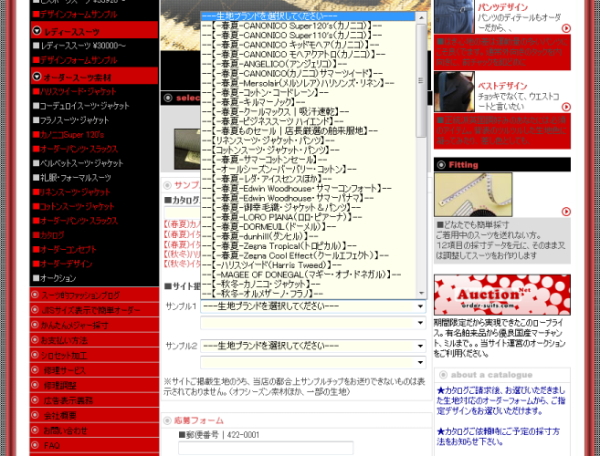Click the circle icon beside オーダースーツ素材 header
The width and height of the screenshot is (600, 456).
pyautogui.click(x=37, y=77)
